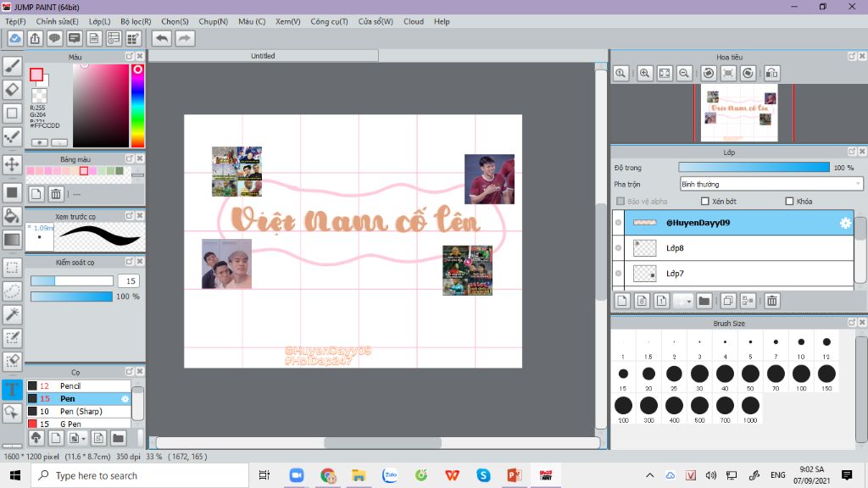Flip canvas view in navigator
The image size is (868, 488).
point(771,73)
